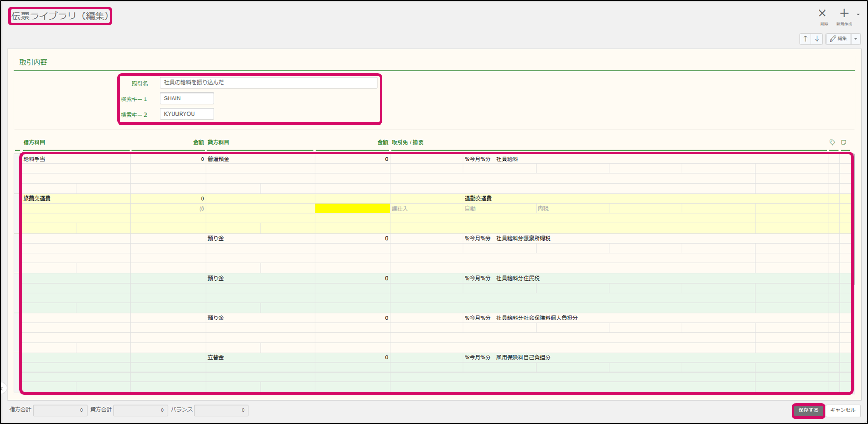The height and width of the screenshot is (424, 868).
Task: Move to next entry with down arrow
Action: pos(817,39)
